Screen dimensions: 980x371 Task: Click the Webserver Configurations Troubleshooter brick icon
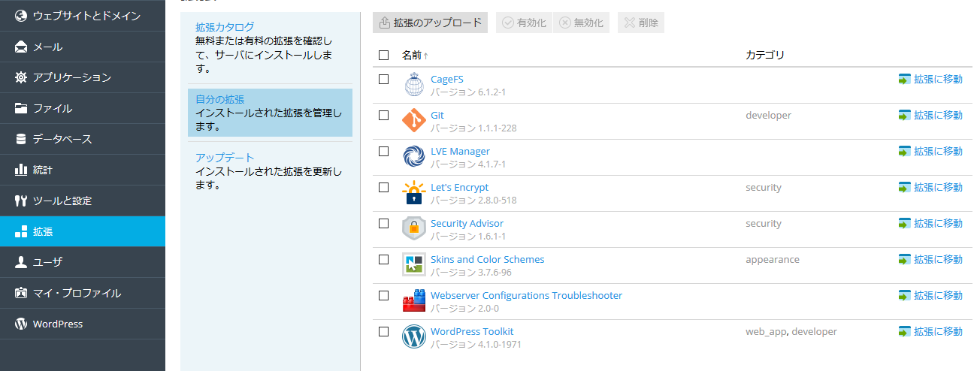pyautogui.click(x=413, y=301)
